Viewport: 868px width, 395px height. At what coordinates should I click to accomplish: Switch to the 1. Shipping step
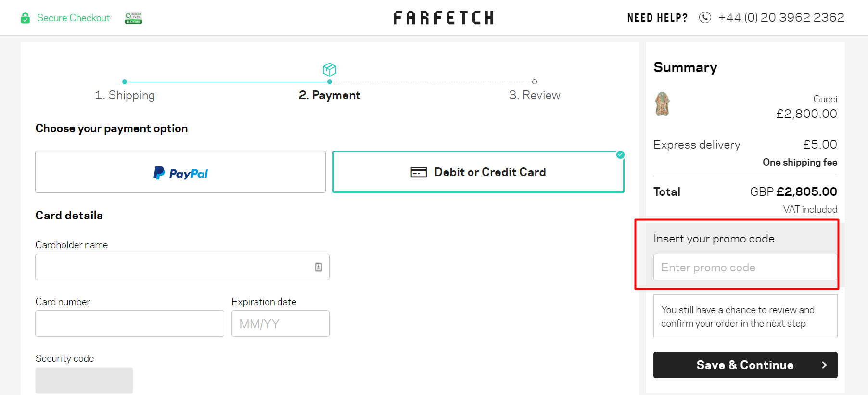[x=125, y=95]
